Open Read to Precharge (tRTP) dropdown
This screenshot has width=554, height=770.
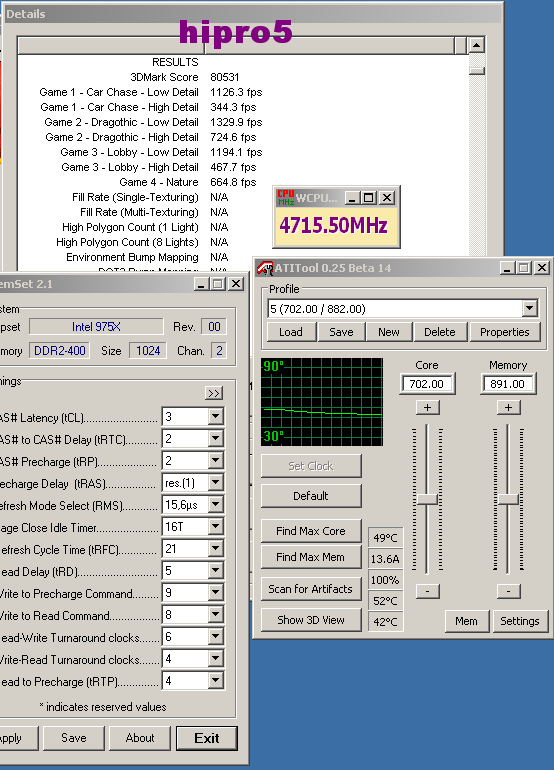click(x=215, y=681)
